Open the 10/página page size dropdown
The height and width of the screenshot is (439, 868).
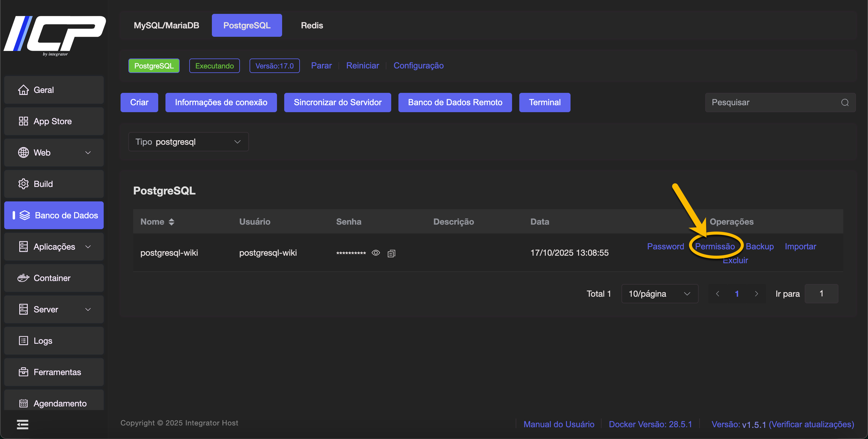click(659, 294)
